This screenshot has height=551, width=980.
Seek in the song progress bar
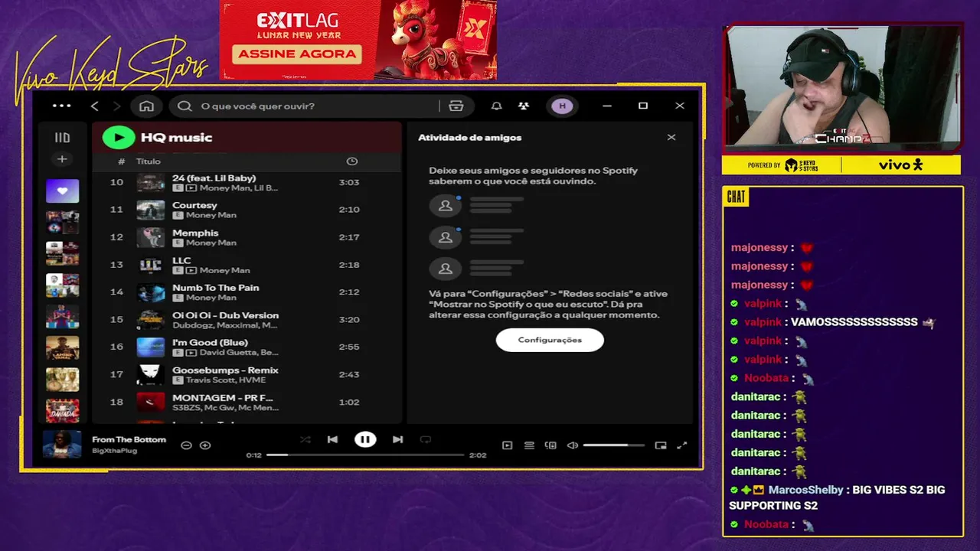point(365,455)
